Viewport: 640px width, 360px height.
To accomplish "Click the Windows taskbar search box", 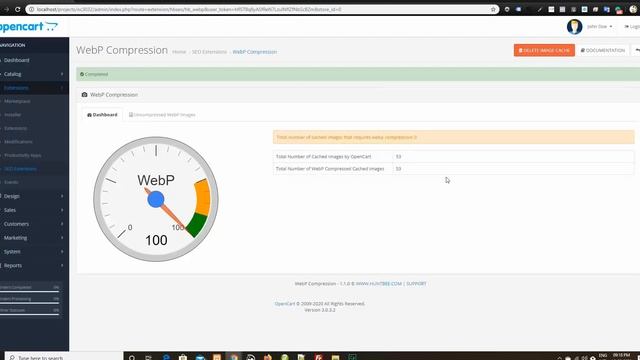I will coord(63,357).
